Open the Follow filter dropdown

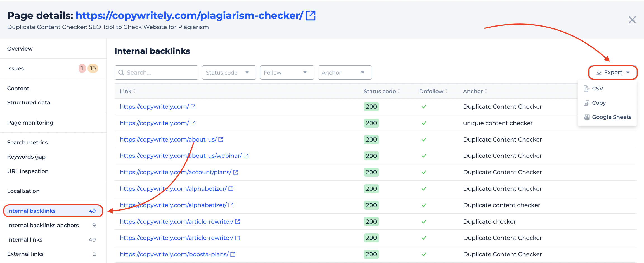pos(287,73)
